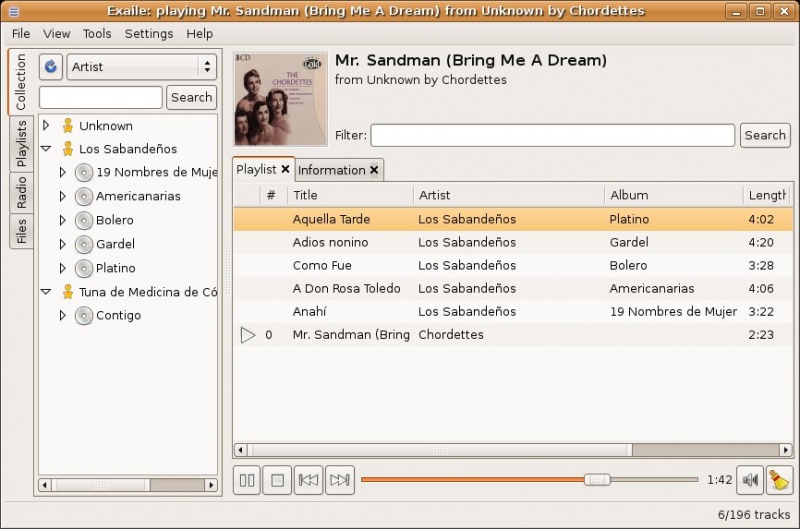Click the Search button beside the Filter field
Image resolution: width=800 pixels, height=529 pixels.
tap(765, 135)
